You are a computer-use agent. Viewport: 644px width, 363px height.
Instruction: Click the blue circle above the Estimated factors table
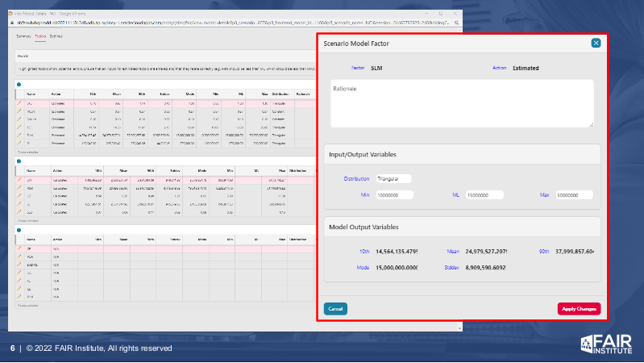pos(19,84)
